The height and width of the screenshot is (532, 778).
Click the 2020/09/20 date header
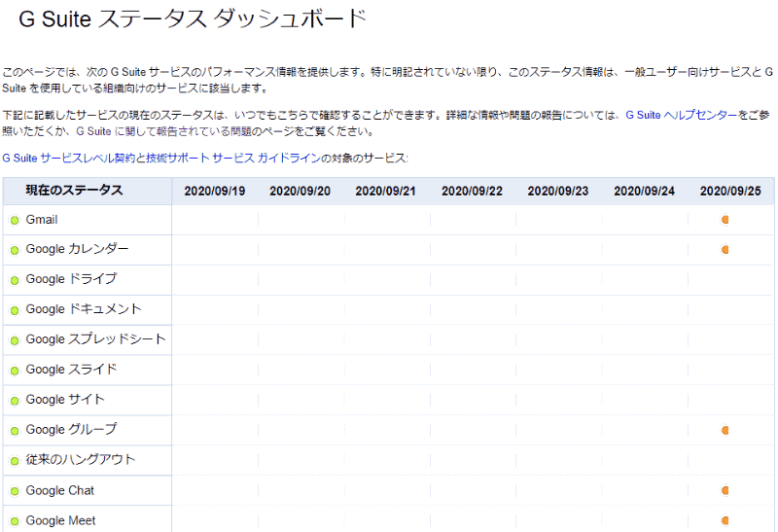click(301, 191)
